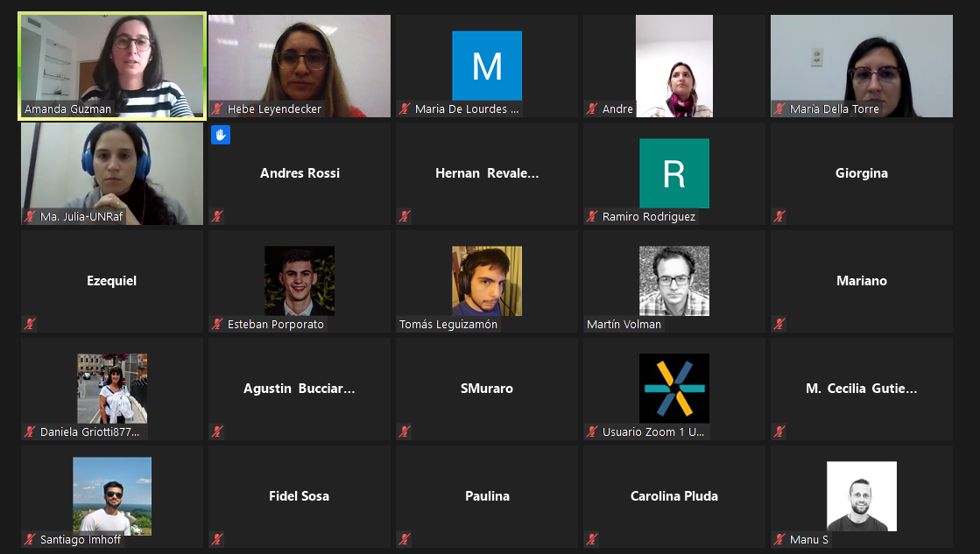The image size is (980, 554).
Task: Click the muted mic icon on Carolina Pluda's tile
Action: pyautogui.click(x=593, y=538)
